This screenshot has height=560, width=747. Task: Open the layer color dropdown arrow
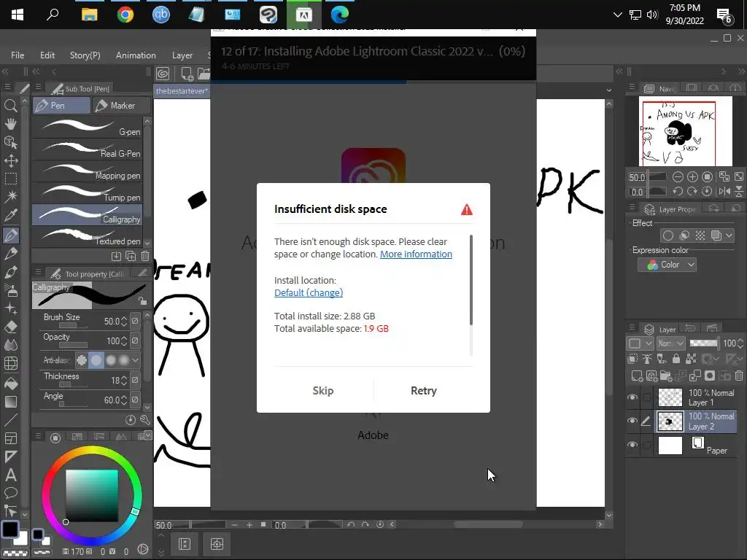point(649,343)
